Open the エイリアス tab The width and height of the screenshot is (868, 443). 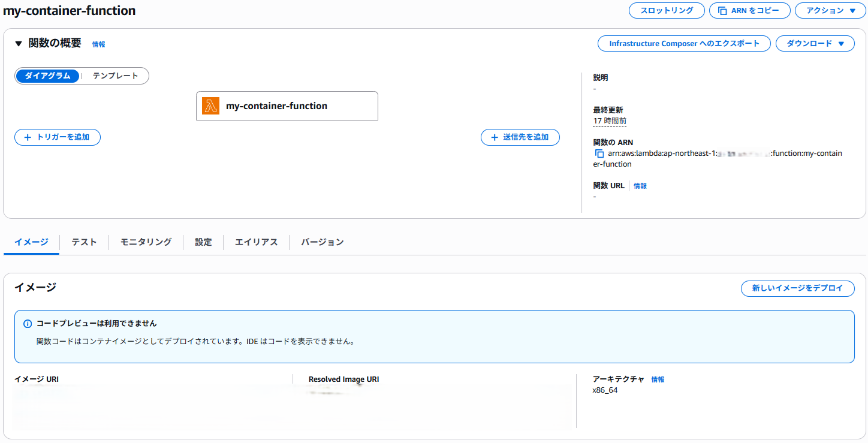[x=255, y=242]
